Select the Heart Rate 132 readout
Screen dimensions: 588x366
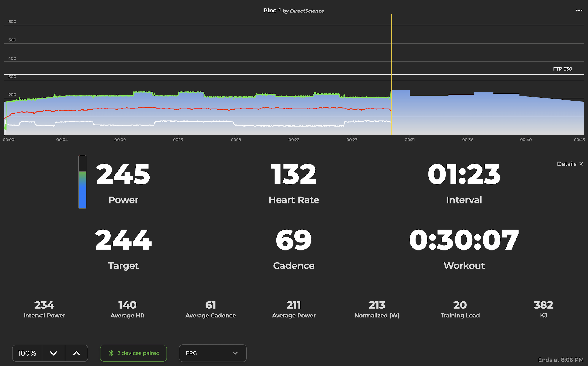294,174
